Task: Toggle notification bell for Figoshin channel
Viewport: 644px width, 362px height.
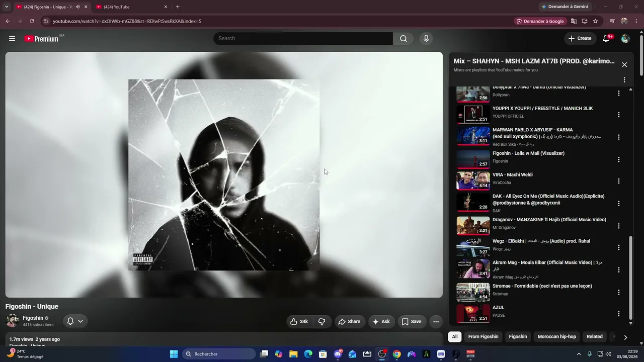Action: tap(75, 321)
